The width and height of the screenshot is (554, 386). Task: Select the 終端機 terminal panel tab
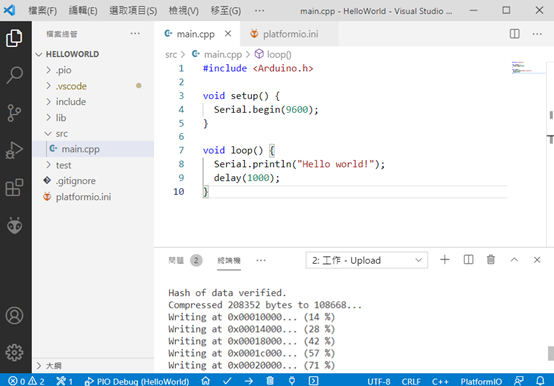(x=229, y=261)
